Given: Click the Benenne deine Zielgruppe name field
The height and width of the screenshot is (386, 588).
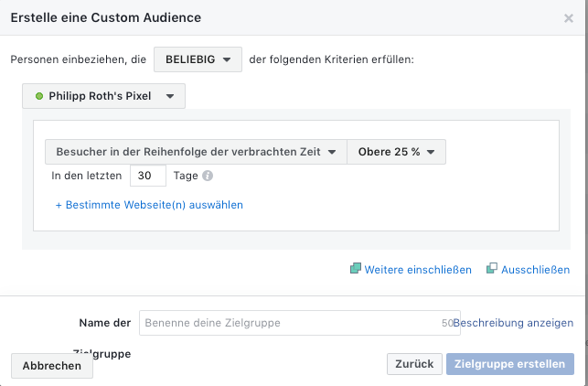Looking at the screenshot, I should click(300, 323).
